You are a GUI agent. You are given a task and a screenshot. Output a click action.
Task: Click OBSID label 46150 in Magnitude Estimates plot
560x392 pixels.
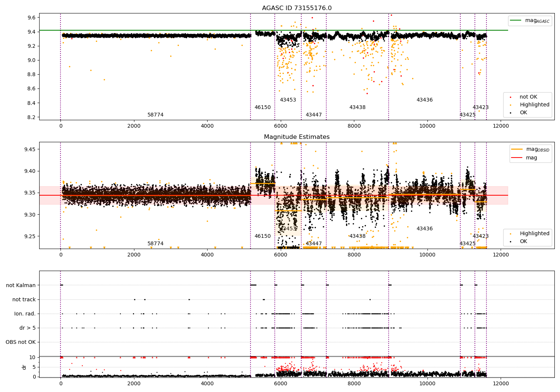[x=262, y=236]
